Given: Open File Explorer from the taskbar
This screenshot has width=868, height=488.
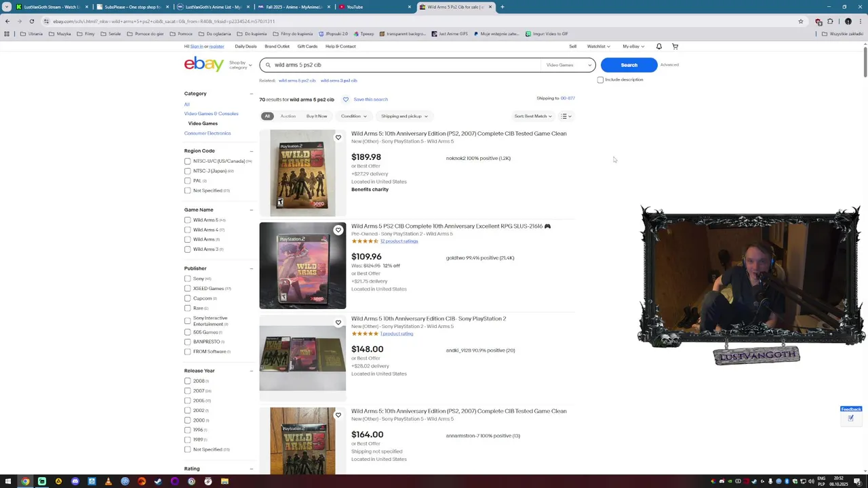Looking at the screenshot, I should (224, 481).
